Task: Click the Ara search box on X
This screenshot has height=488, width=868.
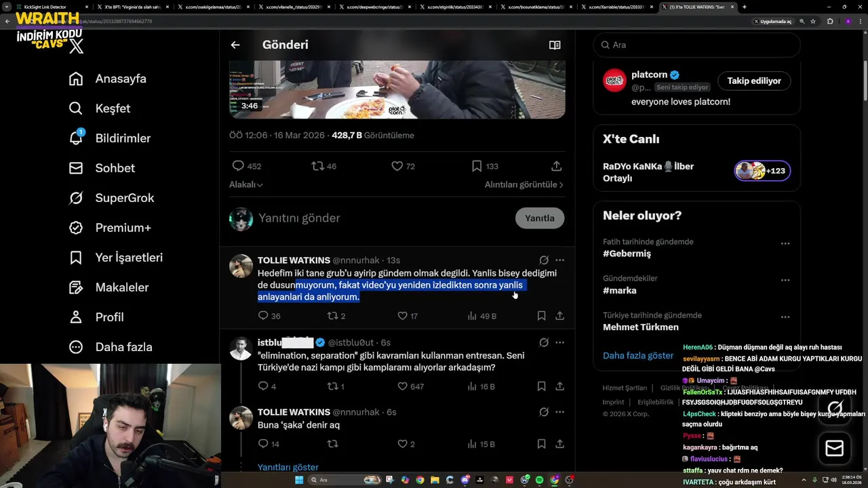Action: (696, 45)
